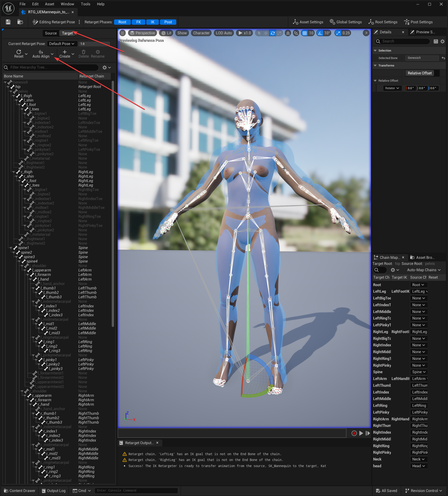Toggle grid snapping in viewport
Screen dimensions: 448x496
tap(305, 33)
